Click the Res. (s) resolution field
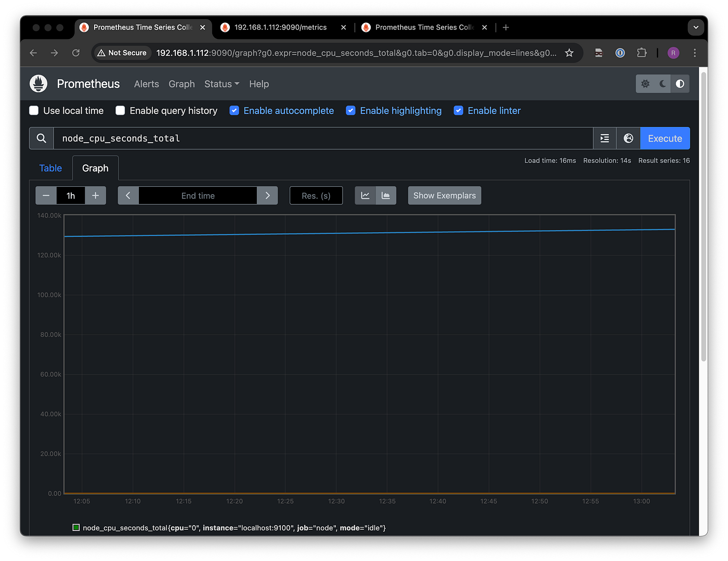 (x=316, y=196)
